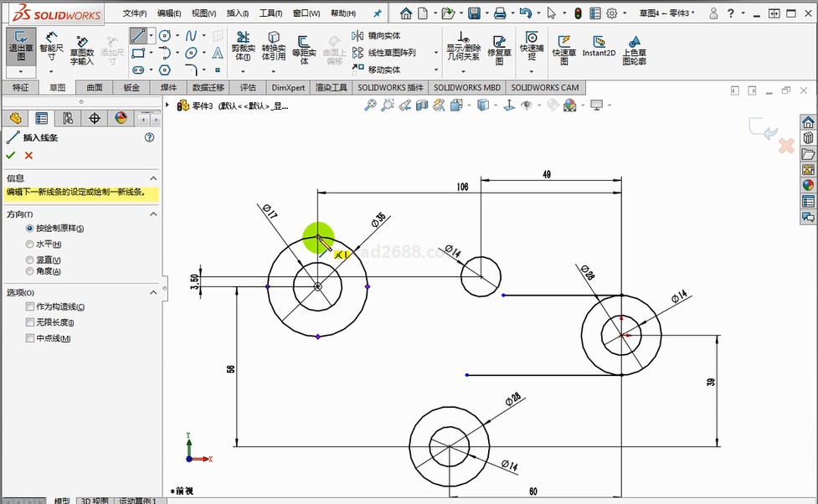Collapse the 选项 options section

pos(153,292)
